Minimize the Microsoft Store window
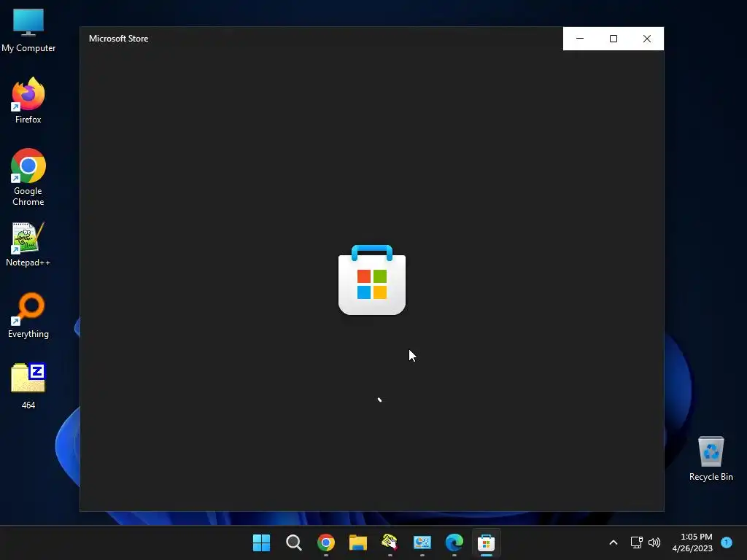 click(x=580, y=39)
